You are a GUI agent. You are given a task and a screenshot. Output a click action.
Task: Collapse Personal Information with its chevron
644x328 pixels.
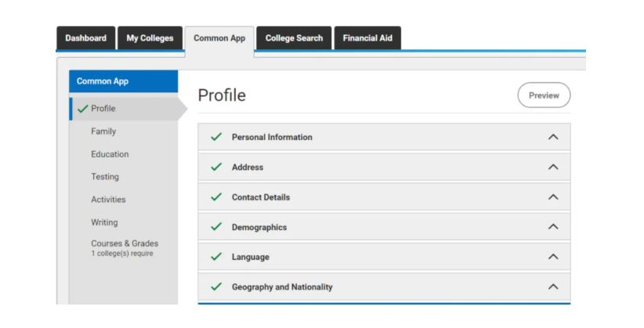[x=553, y=137]
